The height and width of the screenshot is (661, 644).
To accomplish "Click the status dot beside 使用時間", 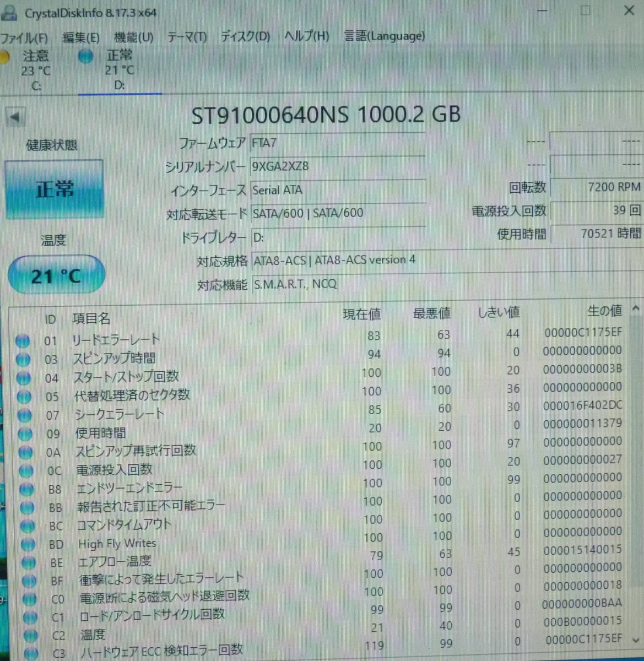I will click(25, 434).
